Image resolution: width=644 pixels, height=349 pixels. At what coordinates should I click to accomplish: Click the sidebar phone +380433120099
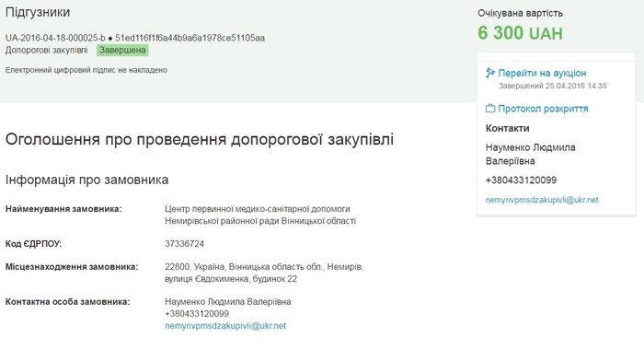coord(521,180)
